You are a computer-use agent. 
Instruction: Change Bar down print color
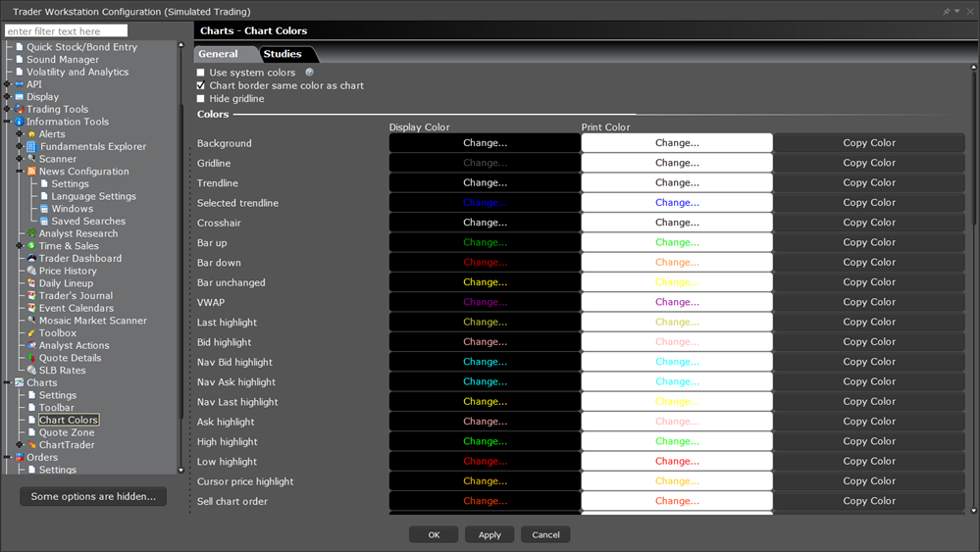pos(677,262)
